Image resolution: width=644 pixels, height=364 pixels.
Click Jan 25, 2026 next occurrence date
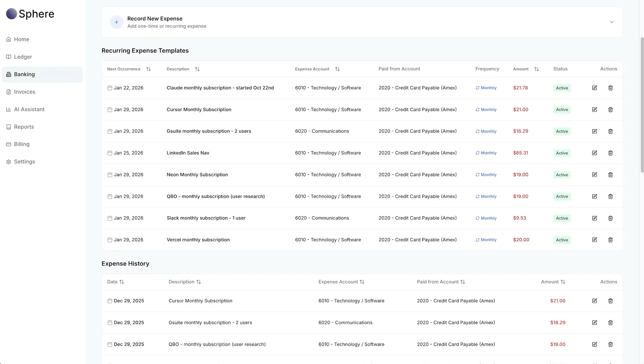[x=128, y=153]
